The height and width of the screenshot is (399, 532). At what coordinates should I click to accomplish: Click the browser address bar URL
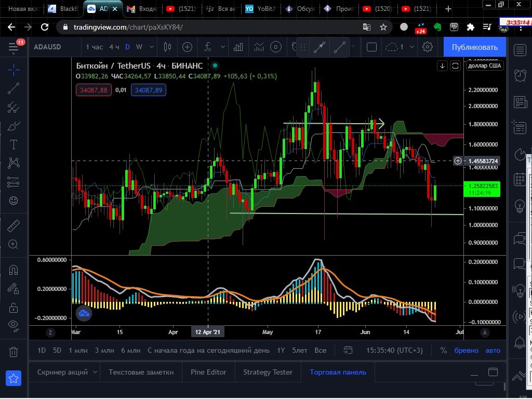pyautogui.click(x=128, y=27)
